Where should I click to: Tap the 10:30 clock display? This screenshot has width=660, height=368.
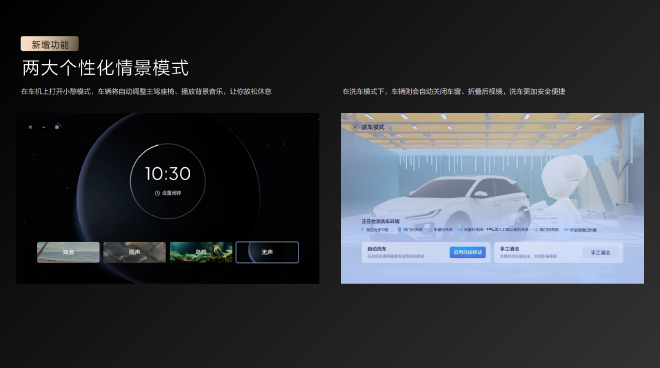click(168, 173)
